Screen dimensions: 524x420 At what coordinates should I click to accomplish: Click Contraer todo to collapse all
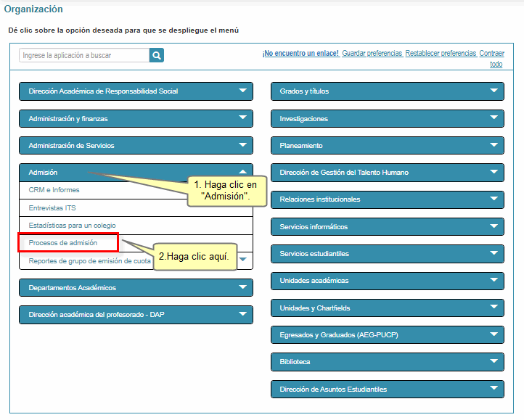(x=494, y=59)
